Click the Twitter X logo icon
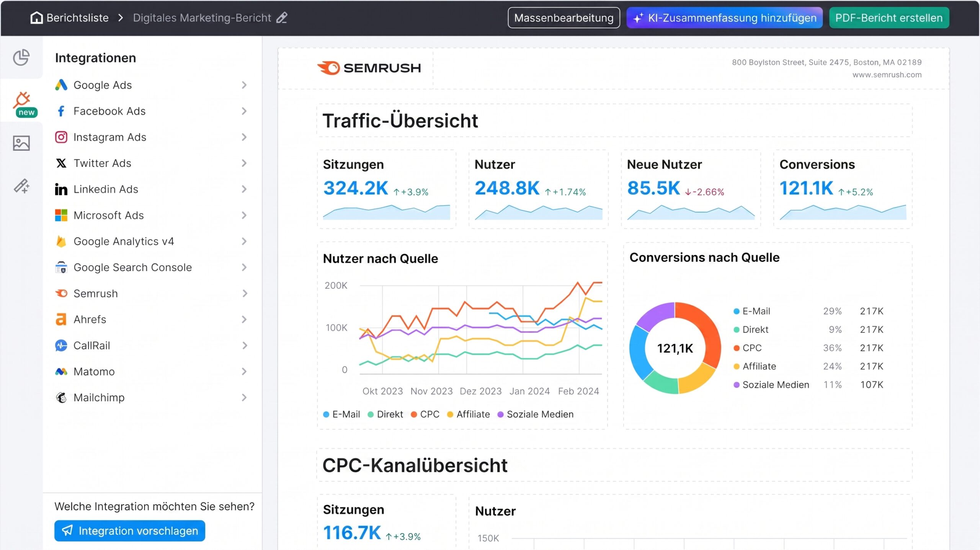The height and width of the screenshot is (550, 980). [x=61, y=163]
